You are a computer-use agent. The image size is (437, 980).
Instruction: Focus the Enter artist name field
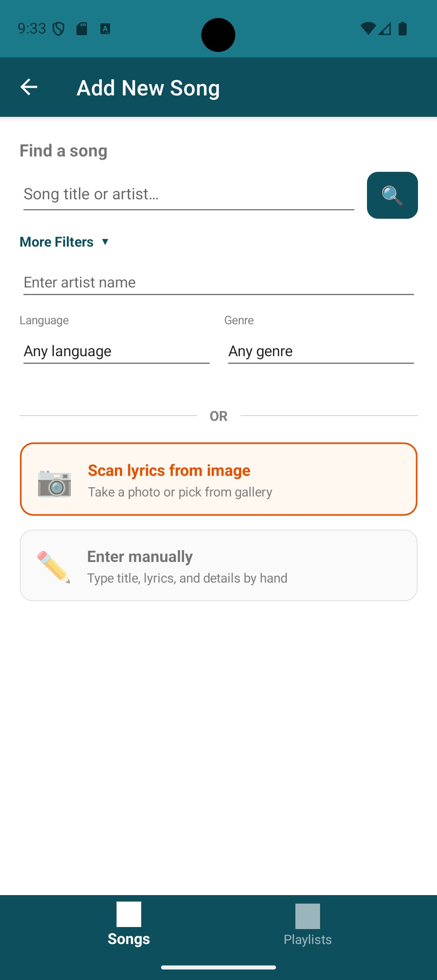coord(218,283)
